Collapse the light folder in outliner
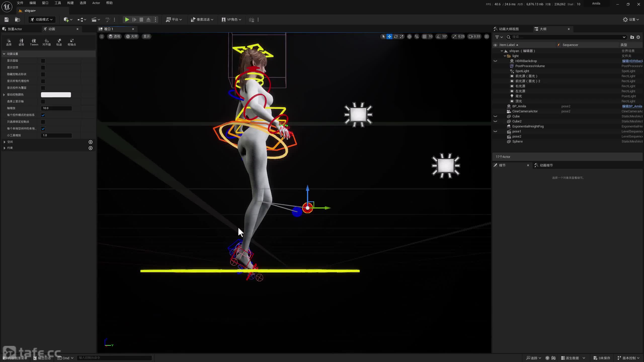Viewport: 644px width, 362px height. 505,56
